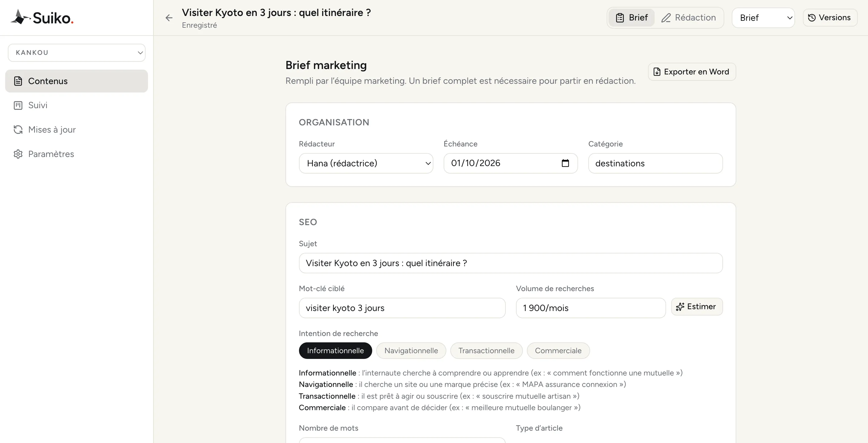The height and width of the screenshot is (443, 868).
Task: Click the Informationnelle definition line
Action: [491, 373]
